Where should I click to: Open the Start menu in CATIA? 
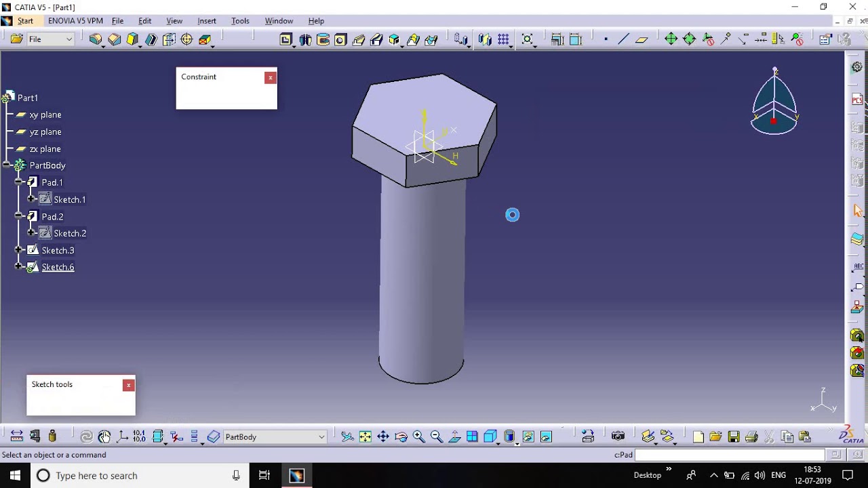click(x=25, y=21)
